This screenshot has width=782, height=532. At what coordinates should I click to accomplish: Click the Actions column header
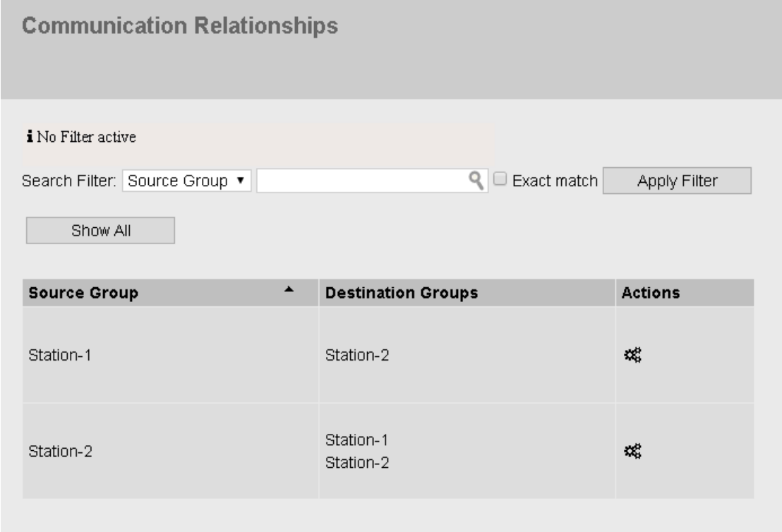coord(650,294)
